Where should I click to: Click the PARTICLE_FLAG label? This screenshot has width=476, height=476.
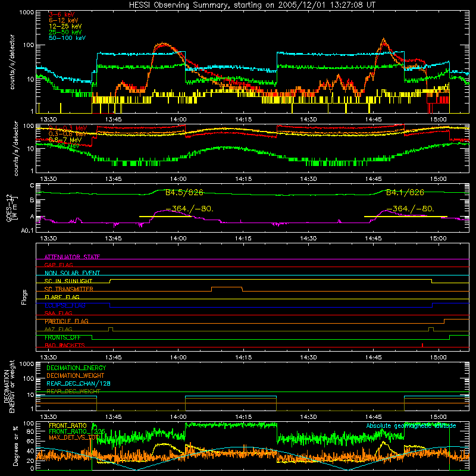pyautogui.click(x=67, y=321)
